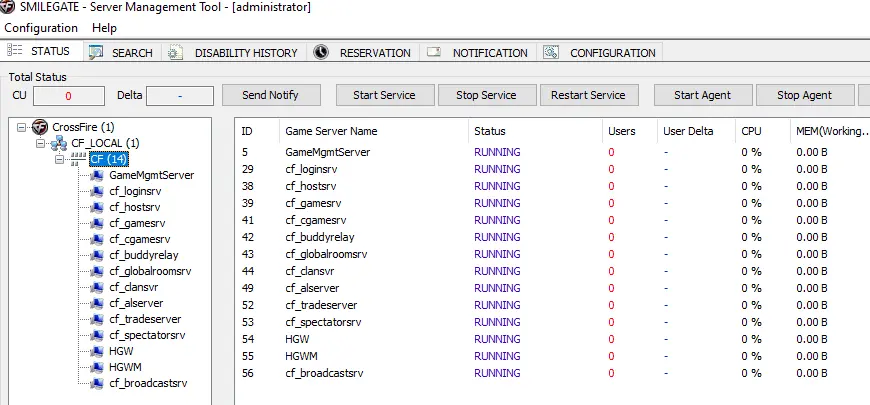This screenshot has height=405, width=870.
Task: Open the CONFIGURATION tab
Action: coord(599,53)
